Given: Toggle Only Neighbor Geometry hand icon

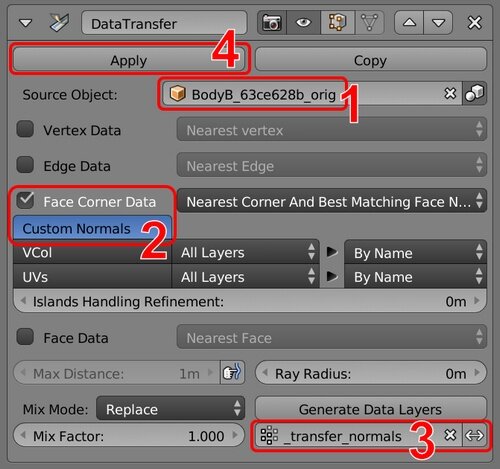Looking at the screenshot, I should pyautogui.click(x=232, y=373).
